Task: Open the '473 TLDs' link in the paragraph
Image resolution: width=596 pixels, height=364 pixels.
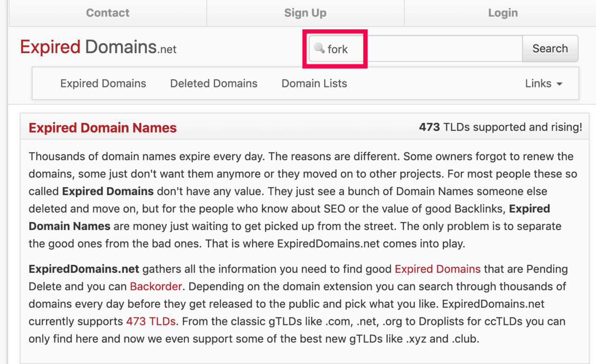Action: tap(151, 322)
